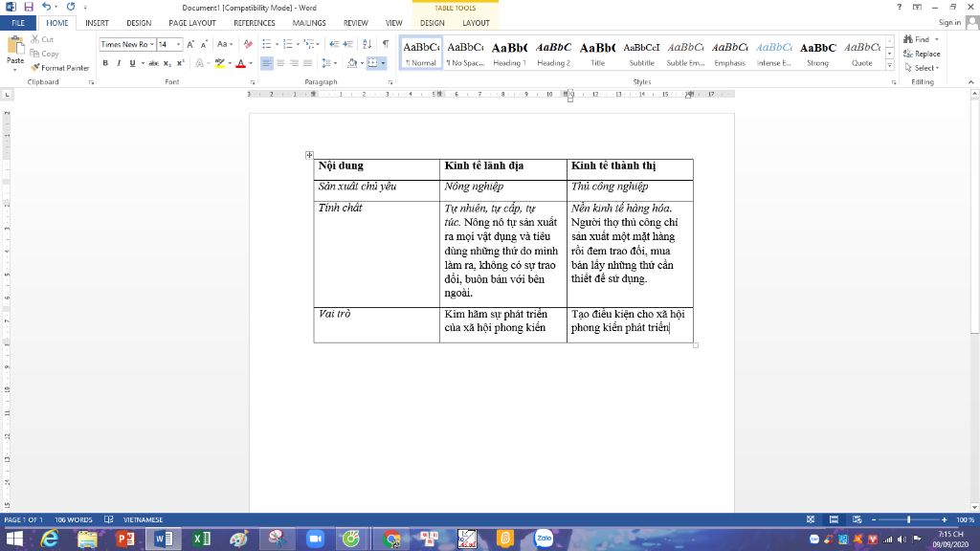Click the Save icon in quick access toolbar
Image resolution: width=980 pixels, height=551 pixels.
[x=29, y=7]
